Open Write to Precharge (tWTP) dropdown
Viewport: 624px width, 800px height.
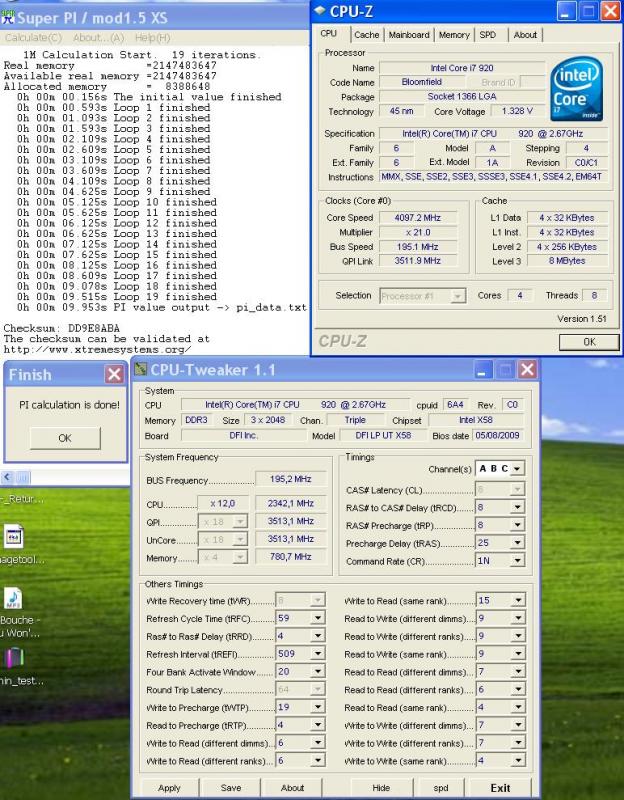pos(317,707)
